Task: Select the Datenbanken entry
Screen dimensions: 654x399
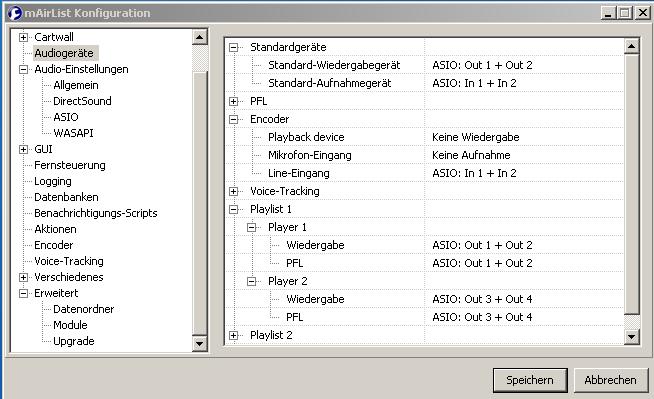Action: pyautogui.click(x=66, y=197)
